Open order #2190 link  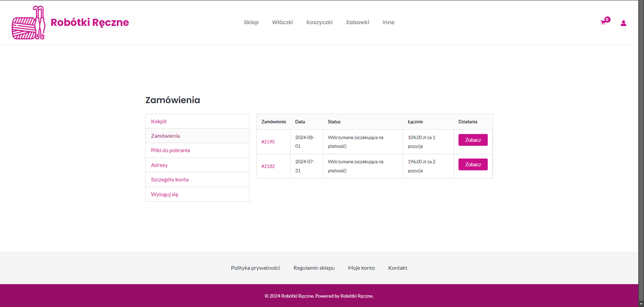pos(268,142)
